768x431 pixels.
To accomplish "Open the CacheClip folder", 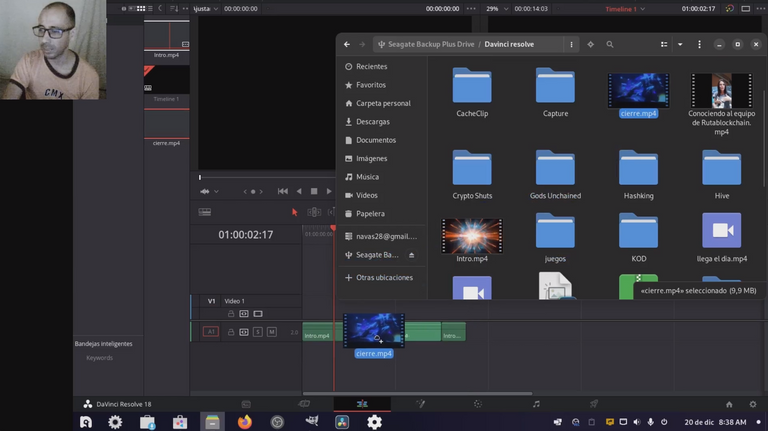I will (x=472, y=92).
